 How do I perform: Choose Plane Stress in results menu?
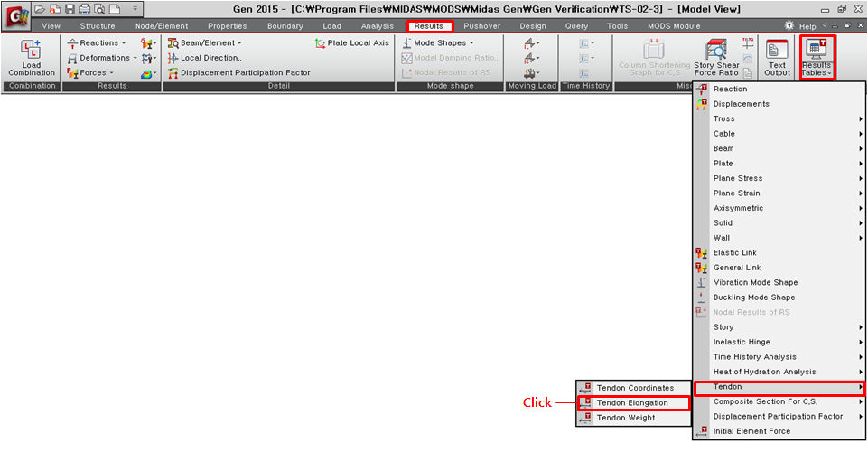point(779,178)
